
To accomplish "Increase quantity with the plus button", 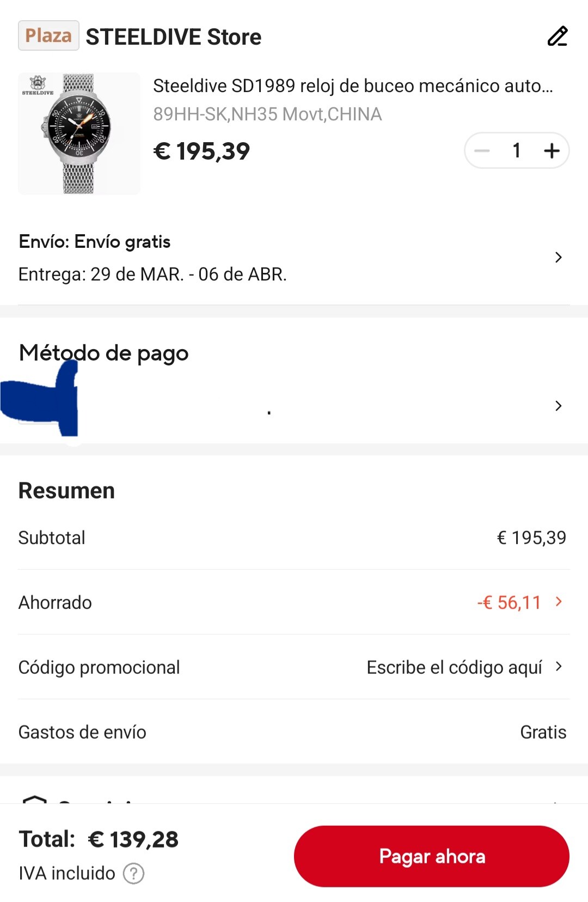I will (x=552, y=150).
